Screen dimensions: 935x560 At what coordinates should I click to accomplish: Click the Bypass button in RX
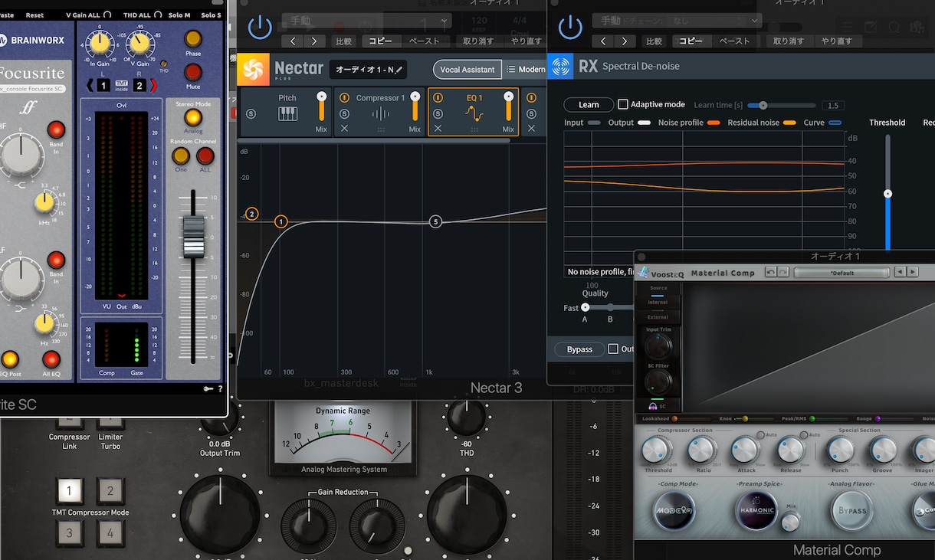coord(579,349)
